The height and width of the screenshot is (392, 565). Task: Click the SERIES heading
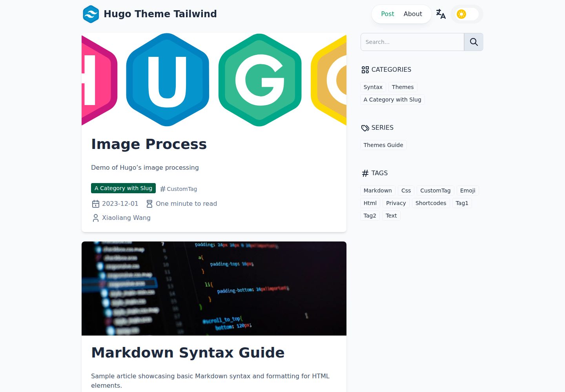(x=377, y=128)
